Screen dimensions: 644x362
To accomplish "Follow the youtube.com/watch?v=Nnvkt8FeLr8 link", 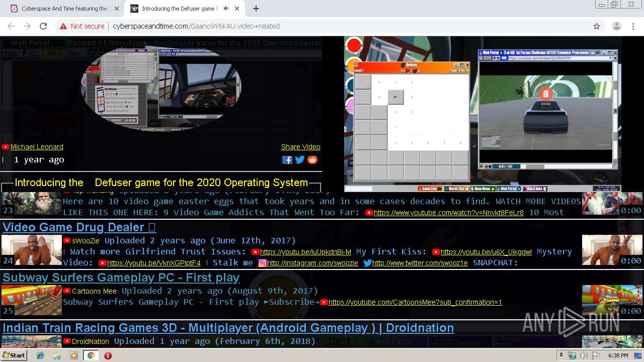I will coord(449,213).
